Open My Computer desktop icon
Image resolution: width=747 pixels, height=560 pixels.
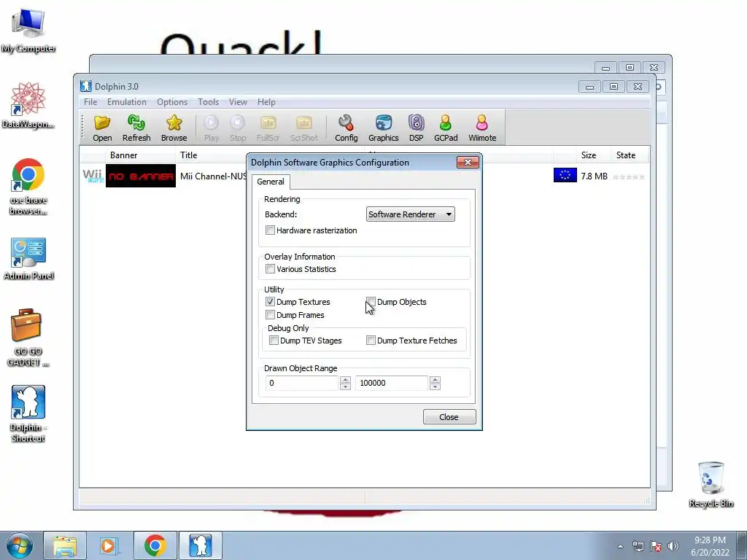pos(28,29)
